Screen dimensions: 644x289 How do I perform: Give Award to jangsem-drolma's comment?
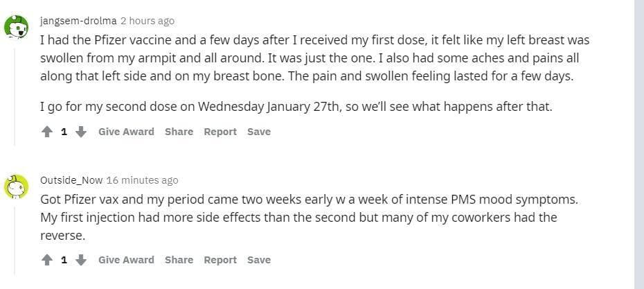[126, 132]
